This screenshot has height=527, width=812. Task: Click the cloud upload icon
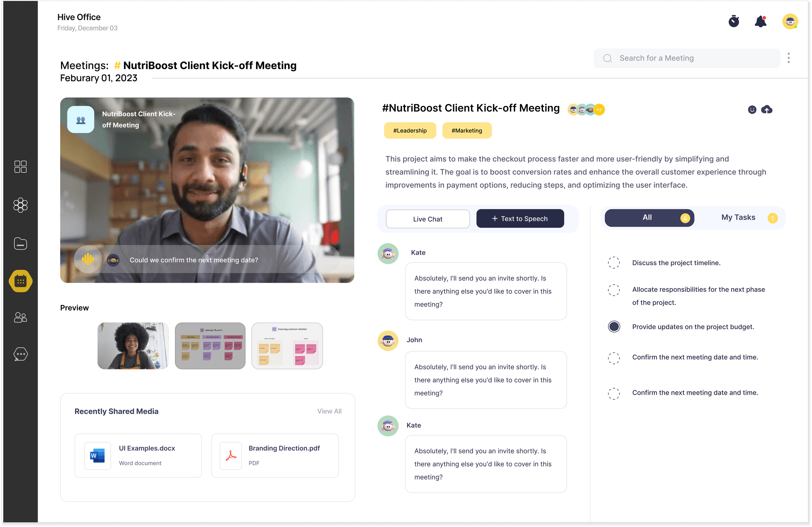767,109
